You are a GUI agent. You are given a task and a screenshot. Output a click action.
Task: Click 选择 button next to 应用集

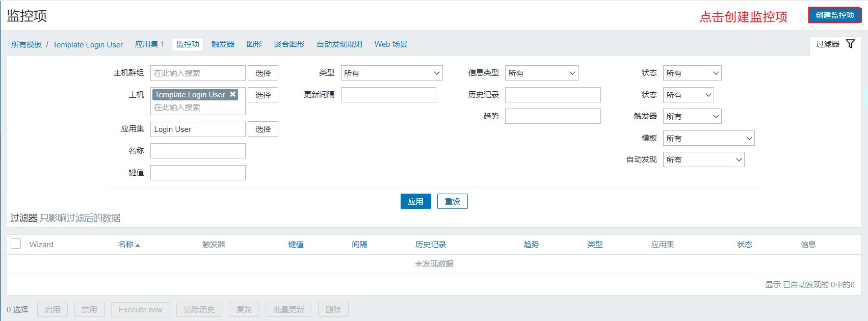(x=263, y=129)
